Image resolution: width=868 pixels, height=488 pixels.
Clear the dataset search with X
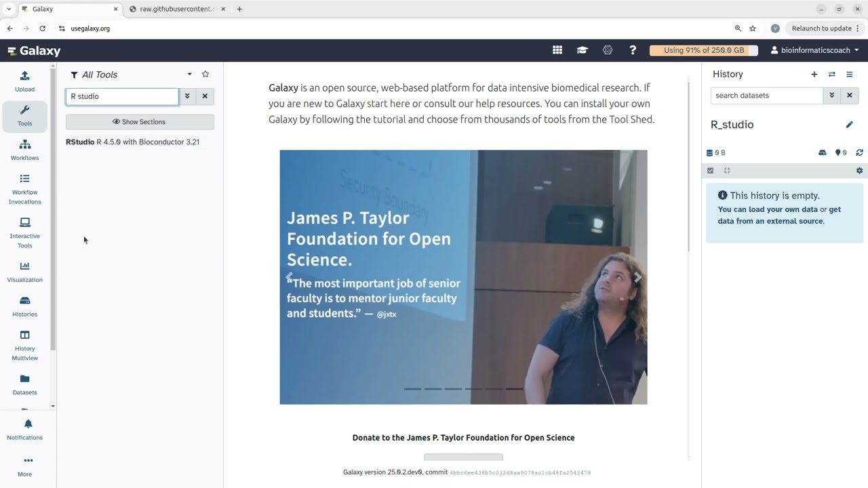[x=850, y=96]
